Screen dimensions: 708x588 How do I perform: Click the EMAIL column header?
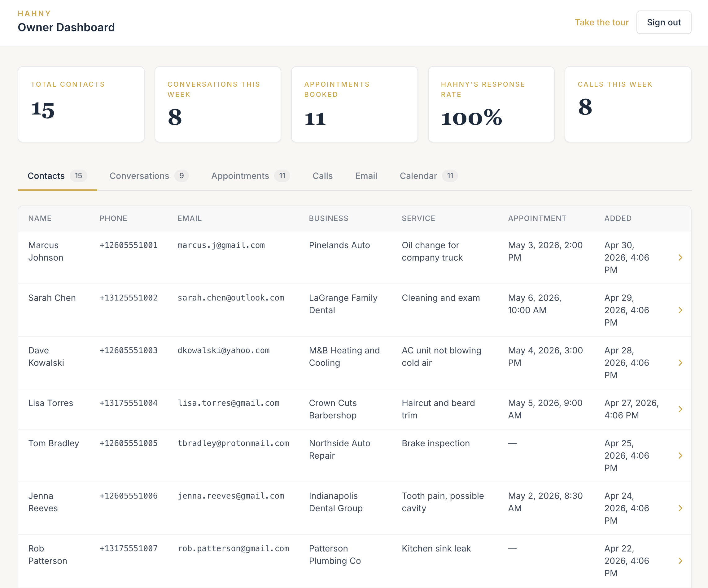pyautogui.click(x=190, y=218)
